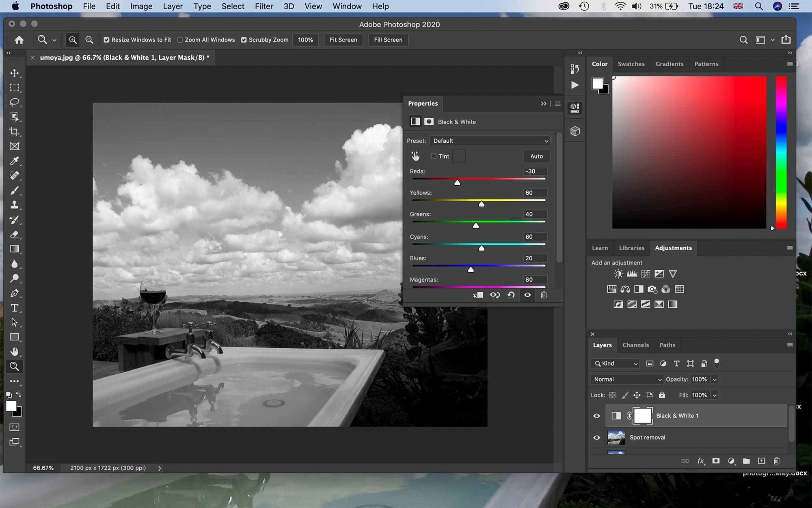Toggle visibility of Black & White 1 layer
The width and height of the screenshot is (812, 508).
(596, 415)
